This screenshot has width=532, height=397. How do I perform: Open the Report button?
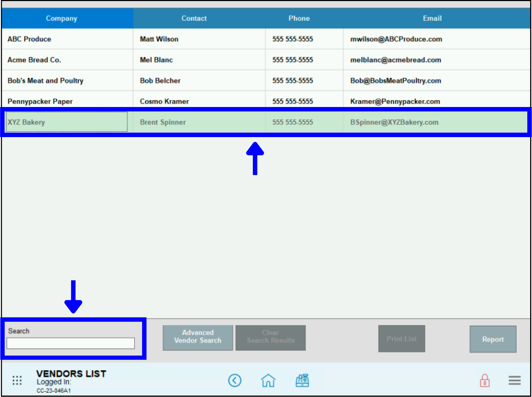pos(493,339)
